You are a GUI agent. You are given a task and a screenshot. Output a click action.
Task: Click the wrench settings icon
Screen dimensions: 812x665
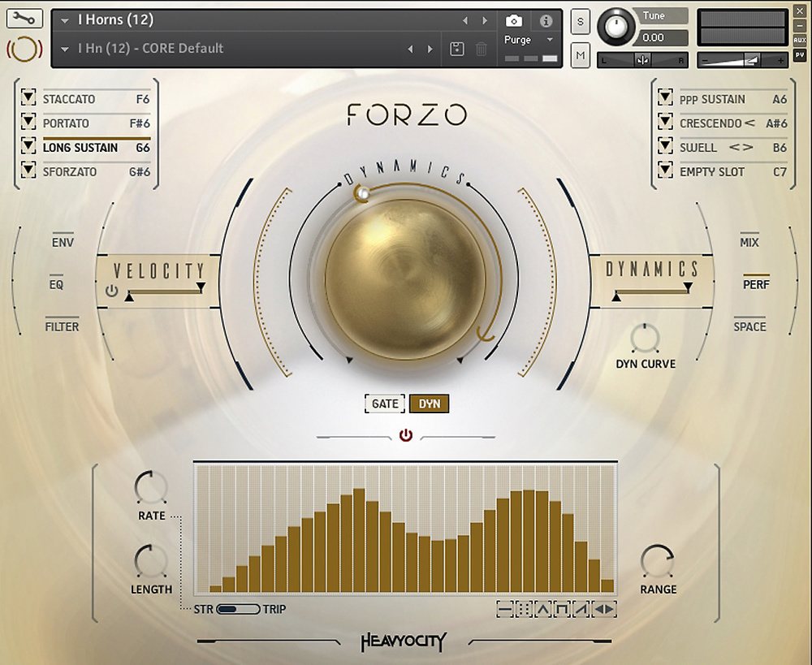pos(24,19)
